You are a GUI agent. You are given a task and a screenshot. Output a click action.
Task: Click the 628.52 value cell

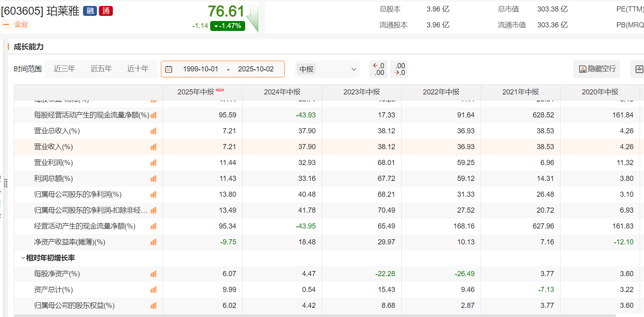point(543,115)
